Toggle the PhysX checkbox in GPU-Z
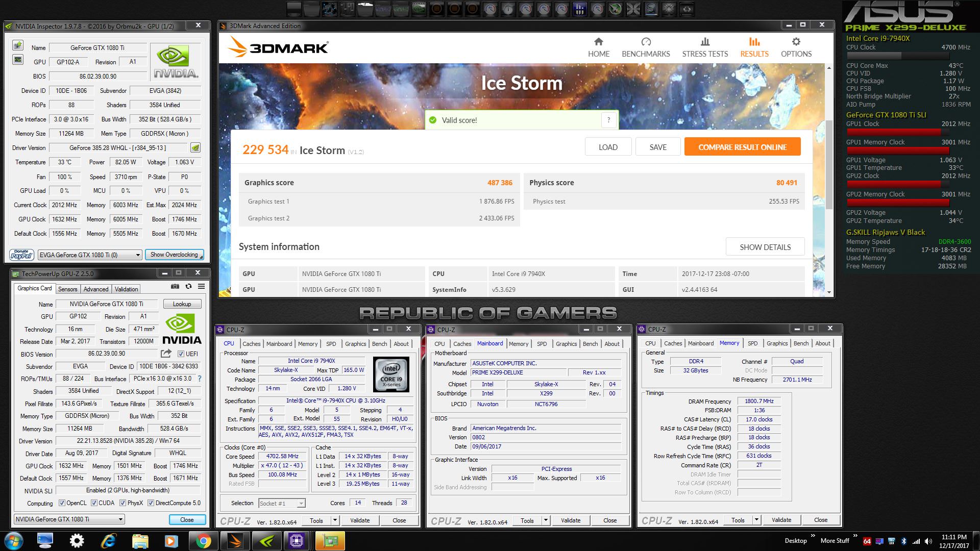Viewport: 980px width, 551px height. [x=122, y=503]
